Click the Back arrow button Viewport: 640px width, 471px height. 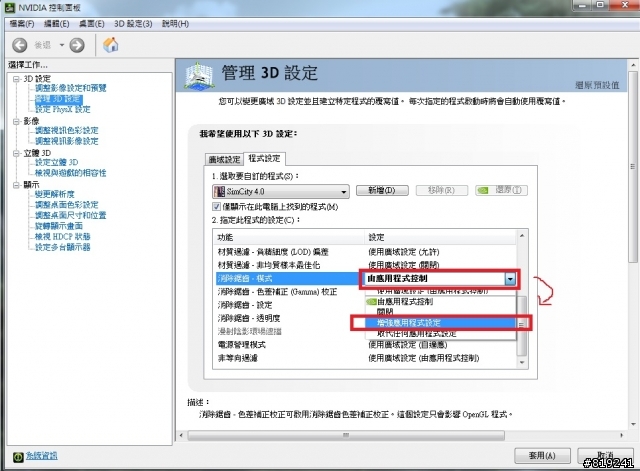tap(20, 45)
